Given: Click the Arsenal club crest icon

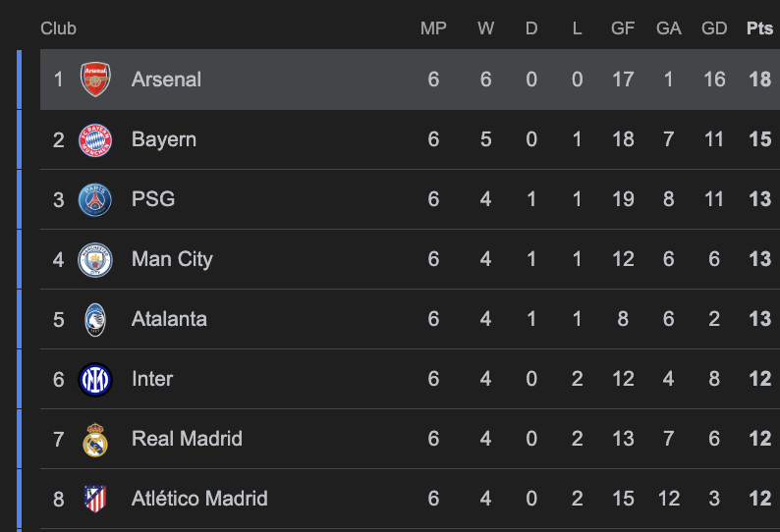Looking at the screenshot, I should 95,80.
